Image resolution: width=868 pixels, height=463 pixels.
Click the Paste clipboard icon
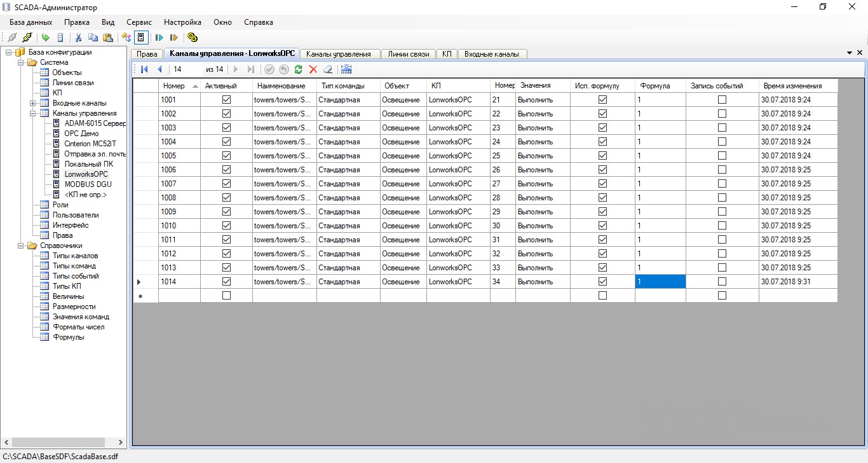pos(108,38)
